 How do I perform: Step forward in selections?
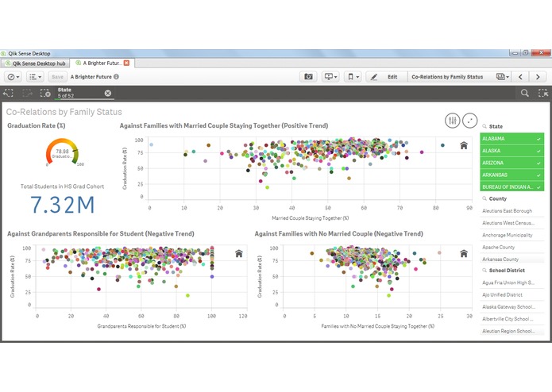(27, 93)
